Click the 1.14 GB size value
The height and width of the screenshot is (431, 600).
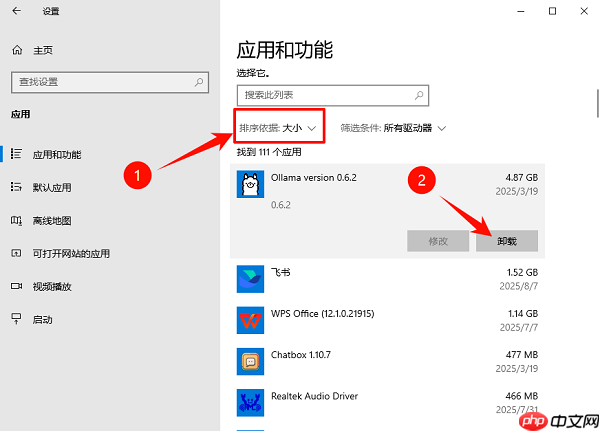[x=523, y=313]
